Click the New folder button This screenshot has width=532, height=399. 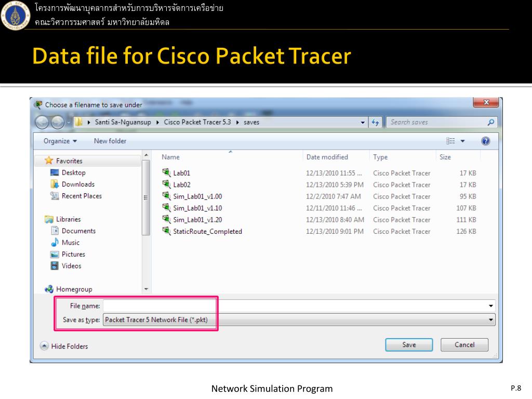pyautogui.click(x=110, y=141)
